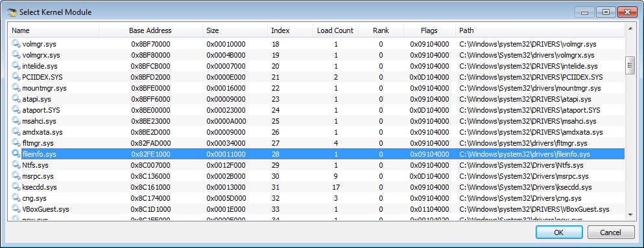Sort by the Load Count column header

point(335,30)
